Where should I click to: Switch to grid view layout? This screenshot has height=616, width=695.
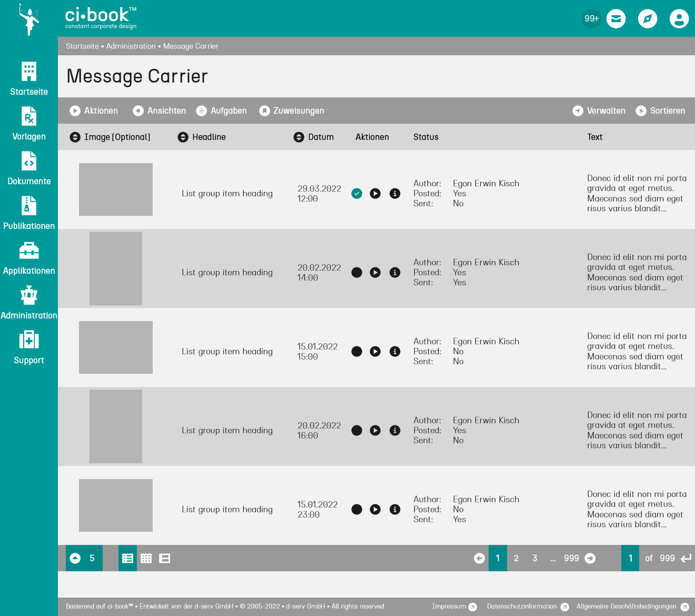[x=146, y=558]
